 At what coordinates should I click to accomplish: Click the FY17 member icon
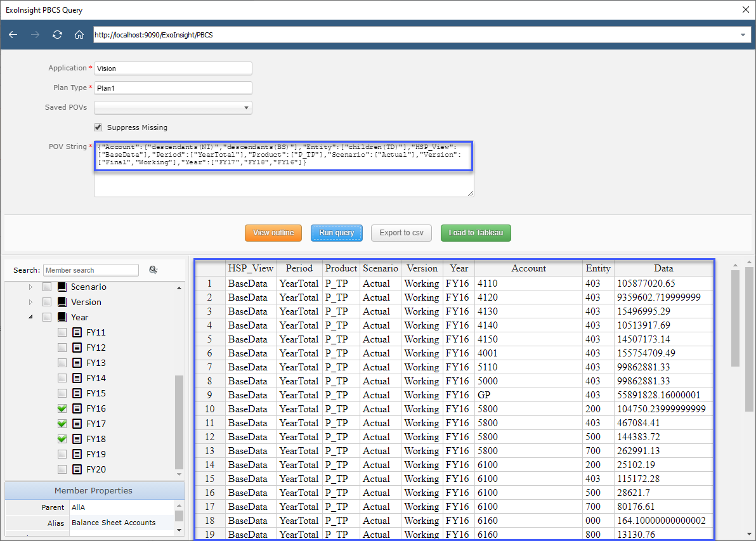tap(77, 423)
